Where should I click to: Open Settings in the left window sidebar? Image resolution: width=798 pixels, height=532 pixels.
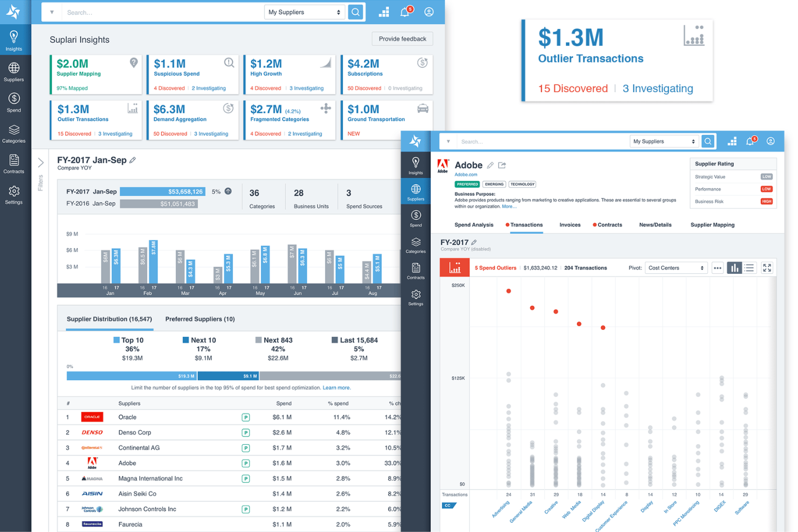pos(14,195)
